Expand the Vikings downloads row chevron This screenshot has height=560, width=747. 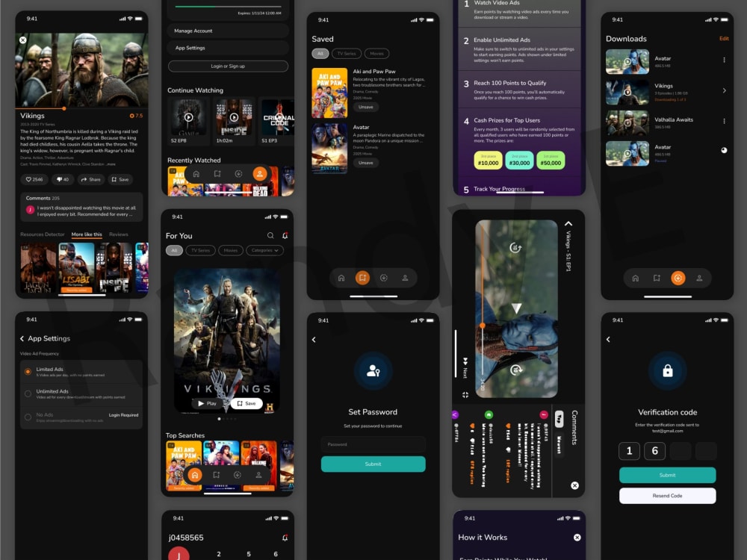724,90
